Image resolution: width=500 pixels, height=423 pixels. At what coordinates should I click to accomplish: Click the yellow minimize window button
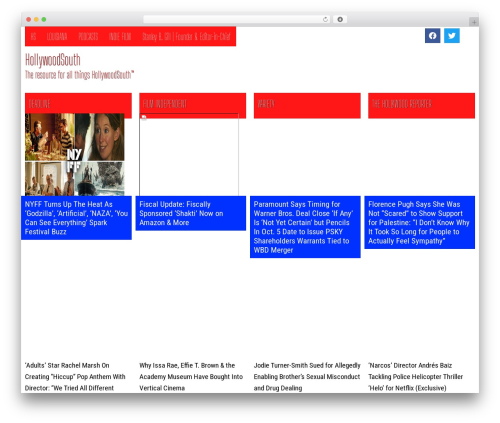click(x=36, y=19)
